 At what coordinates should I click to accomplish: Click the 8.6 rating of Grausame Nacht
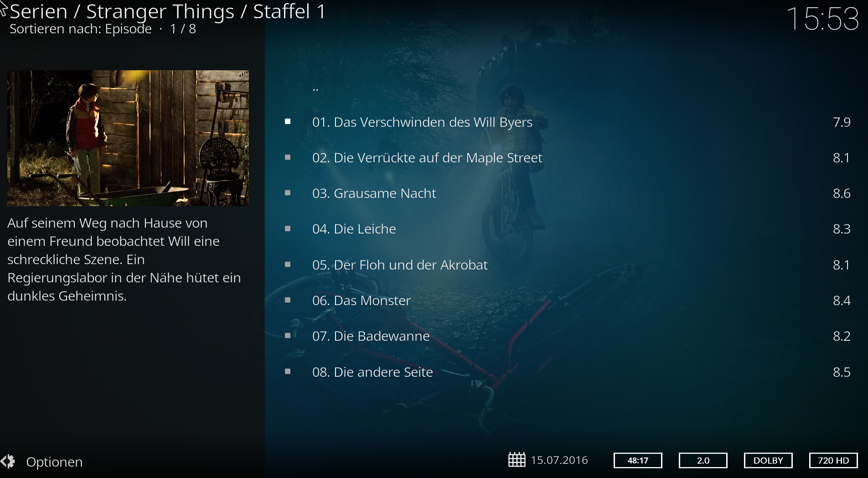coord(842,193)
